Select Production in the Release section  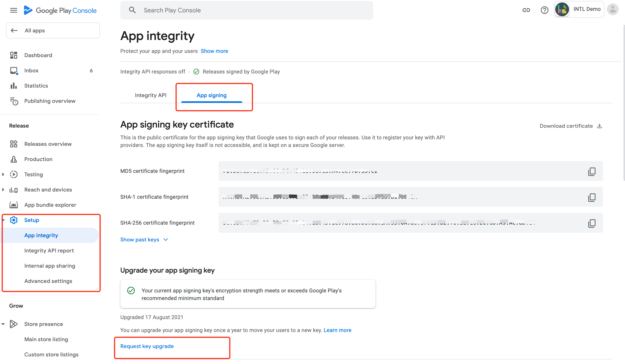click(38, 159)
